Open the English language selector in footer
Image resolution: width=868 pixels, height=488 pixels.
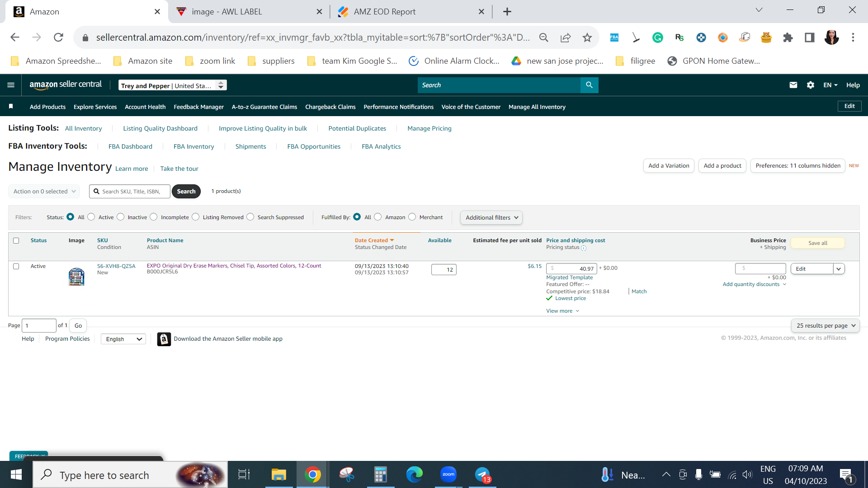pos(123,339)
